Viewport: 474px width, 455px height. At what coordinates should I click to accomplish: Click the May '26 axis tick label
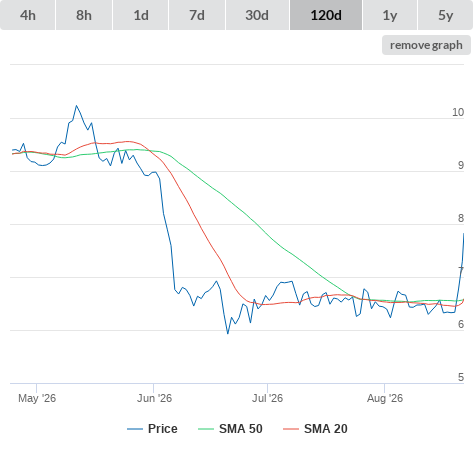(37, 398)
